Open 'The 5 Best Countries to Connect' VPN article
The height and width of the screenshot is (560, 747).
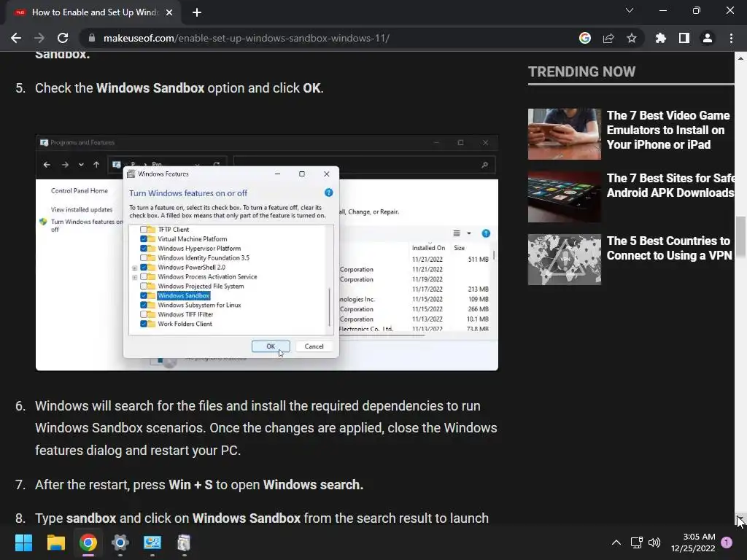(669, 248)
